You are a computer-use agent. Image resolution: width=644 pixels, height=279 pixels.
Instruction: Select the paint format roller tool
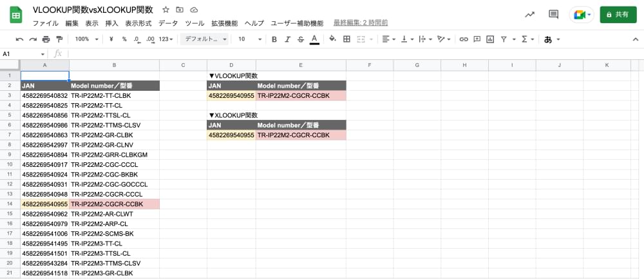[x=60, y=39]
